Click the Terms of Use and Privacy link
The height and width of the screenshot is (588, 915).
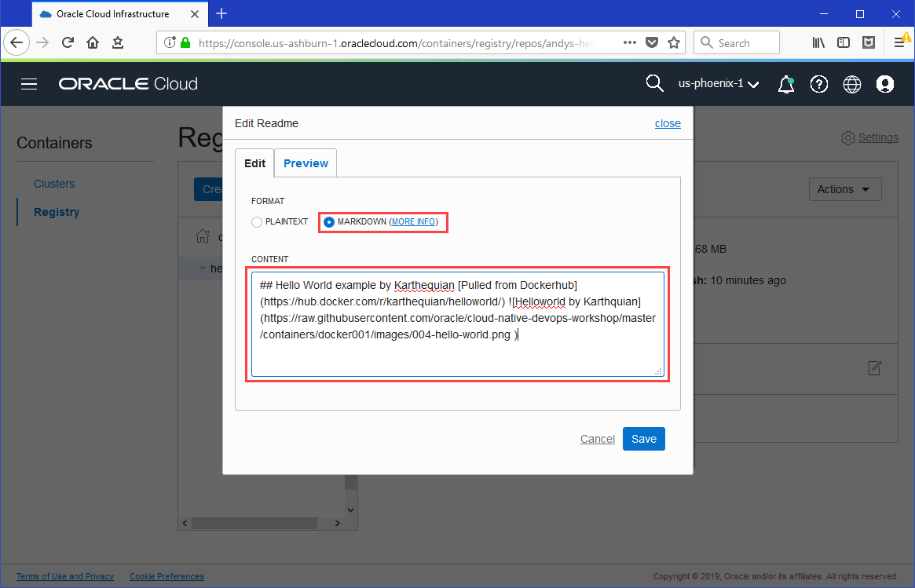tap(64, 576)
